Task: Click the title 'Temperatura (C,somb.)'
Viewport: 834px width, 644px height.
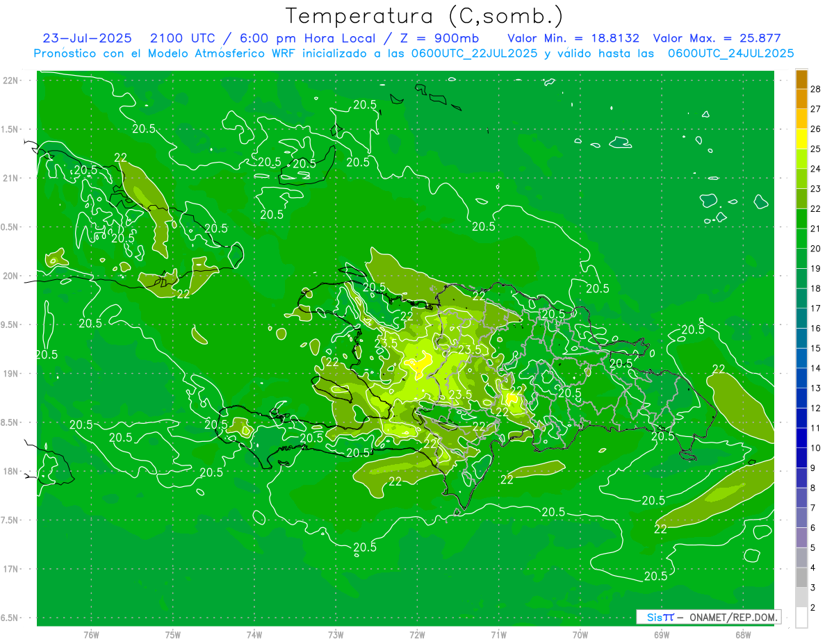Action: pyautogui.click(x=425, y=16)
